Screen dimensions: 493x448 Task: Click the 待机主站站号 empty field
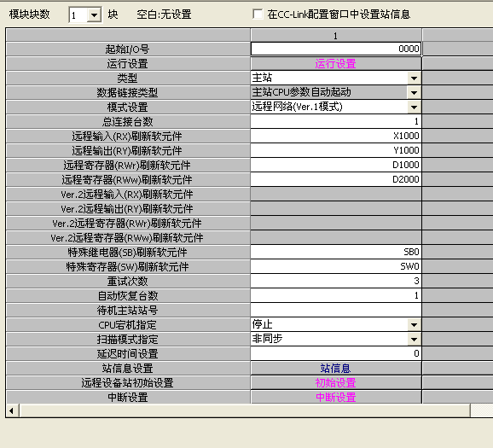(336, 310)
